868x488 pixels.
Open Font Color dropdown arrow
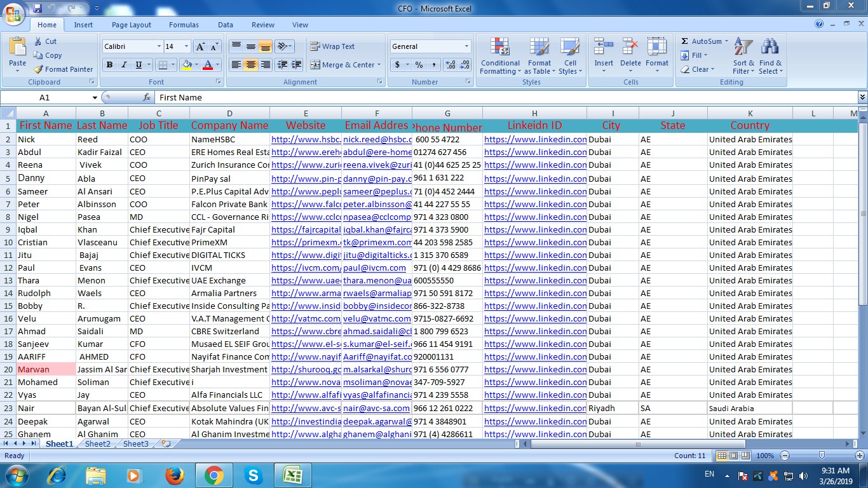click(217, 65)
